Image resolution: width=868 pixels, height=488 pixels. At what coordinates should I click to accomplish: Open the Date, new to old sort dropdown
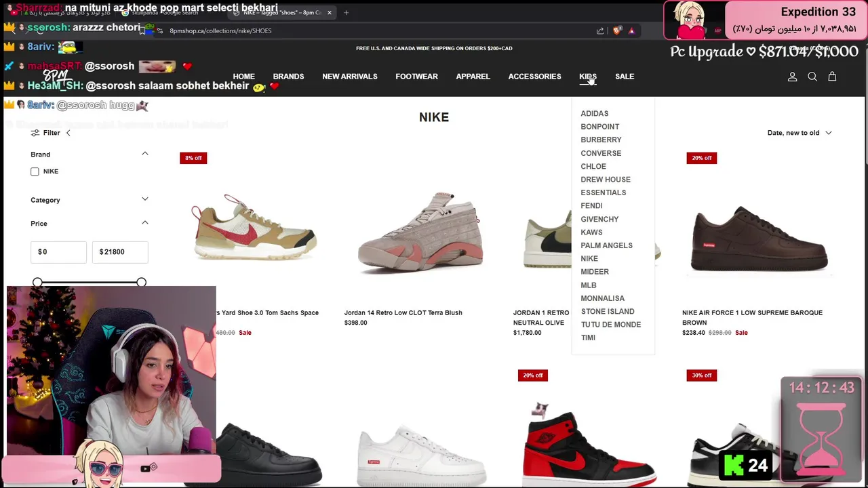(x=799, y=133)
